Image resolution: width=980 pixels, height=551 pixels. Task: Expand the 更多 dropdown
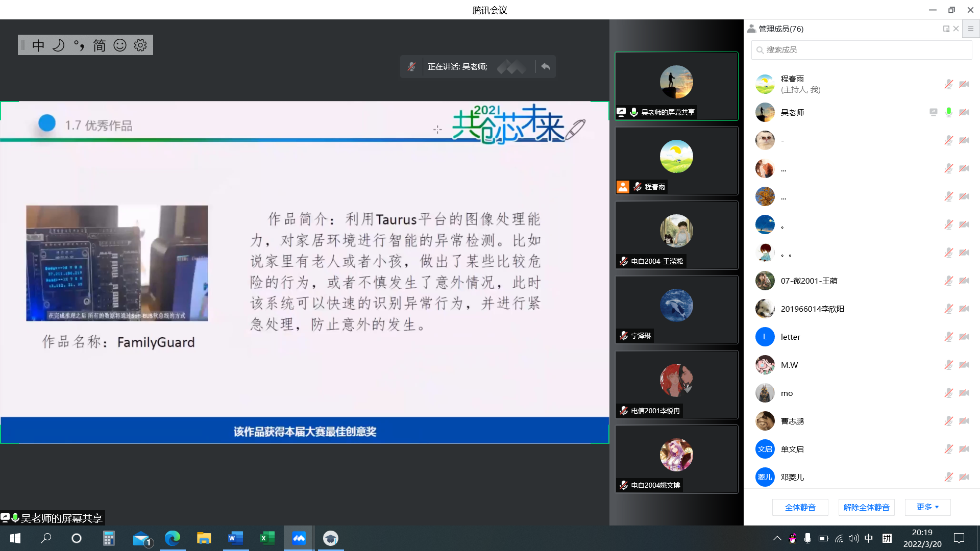pyautogui.click(x=927, y=507)
